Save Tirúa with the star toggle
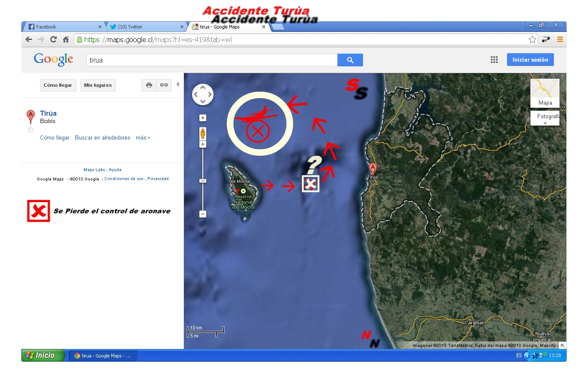The height and width of the screenshot is (383, 588). pyautogui.click(x=31, y=130)
